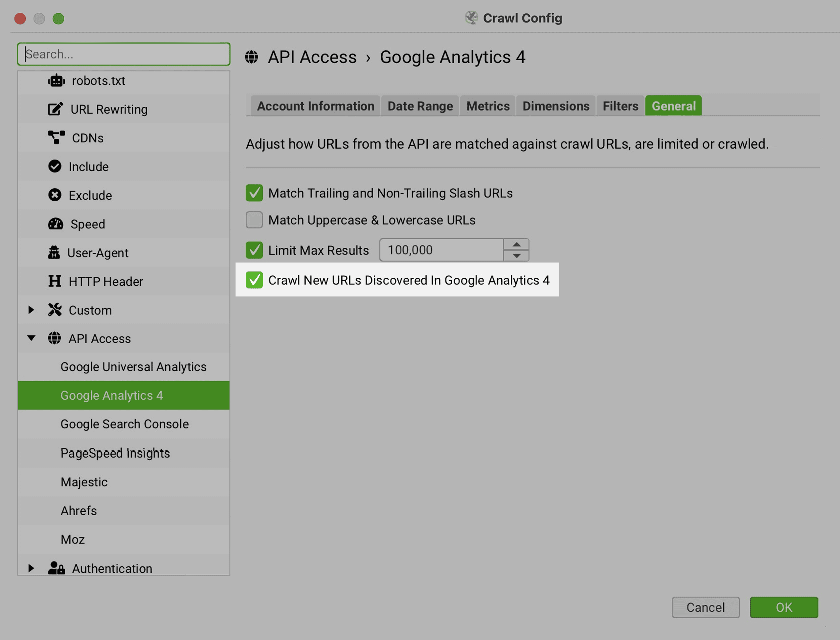Click the Crawl Config title bar app icon
840x640 pixels.
471,18
